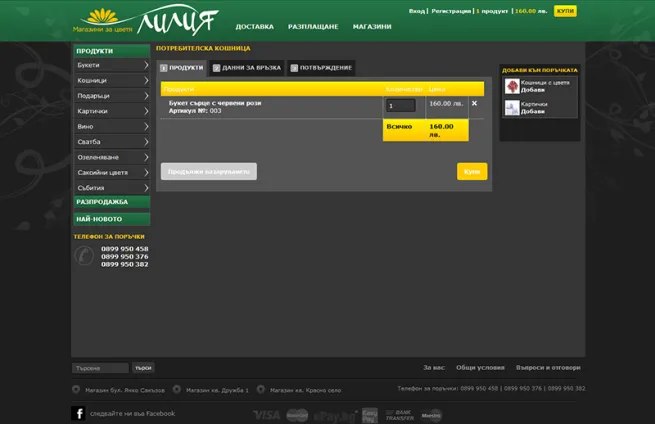
Task: Add Картички to the order
Action: click(533, 112)
